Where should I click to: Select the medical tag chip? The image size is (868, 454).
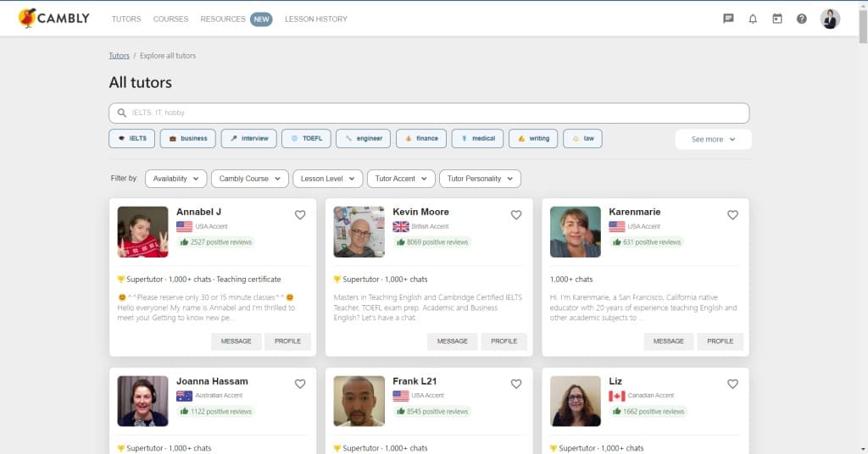477,138
